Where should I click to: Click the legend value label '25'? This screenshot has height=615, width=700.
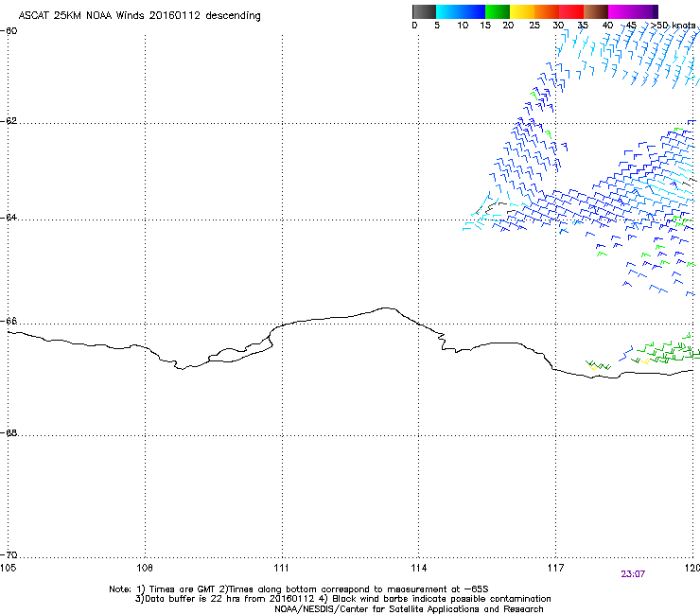(x=534, y=26)
